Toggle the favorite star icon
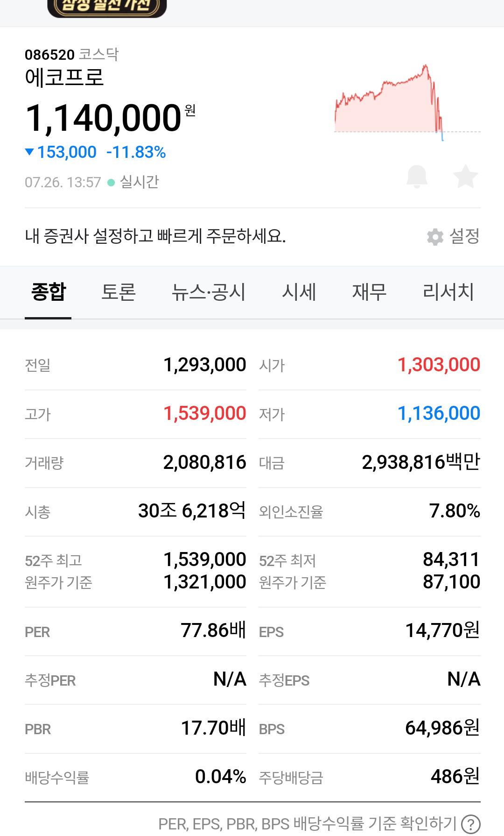504x836 pixels. tap(465, 177)
